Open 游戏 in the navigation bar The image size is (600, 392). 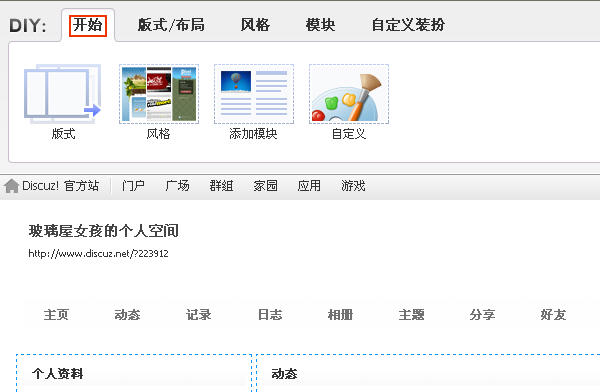(x=353, y=186)
